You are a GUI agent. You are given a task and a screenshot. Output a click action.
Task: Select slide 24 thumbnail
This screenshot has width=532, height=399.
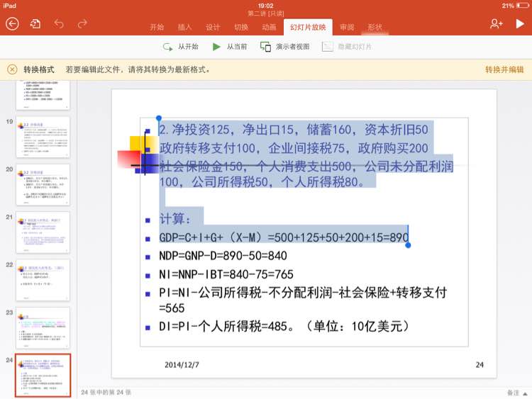[x=43, y=376]
